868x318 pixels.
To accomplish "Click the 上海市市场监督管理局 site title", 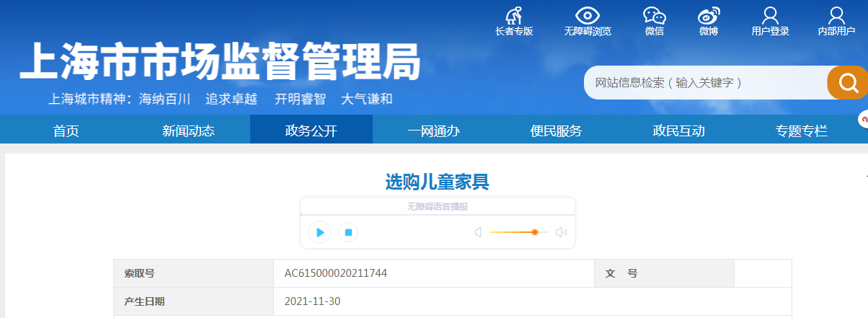I will click(220, 62).
